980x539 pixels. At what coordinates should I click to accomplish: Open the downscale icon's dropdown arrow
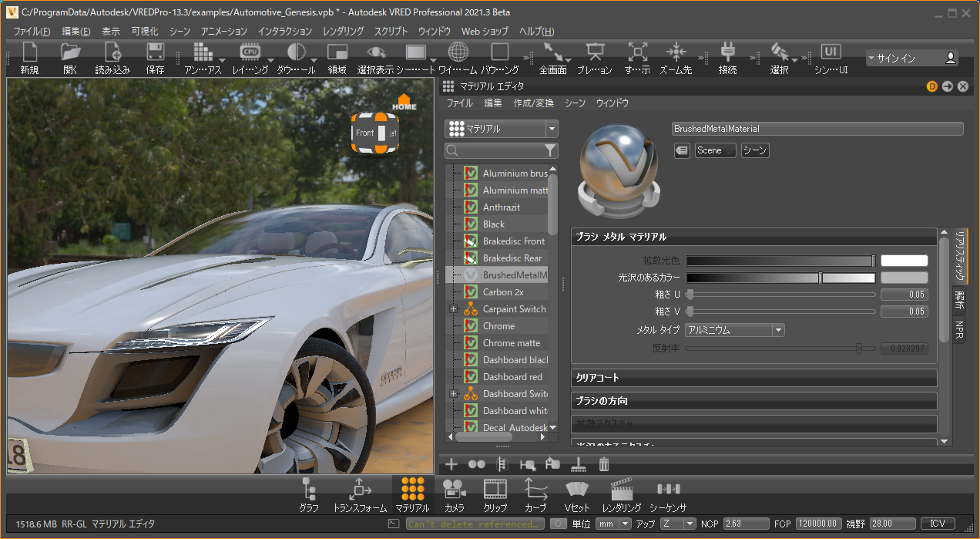(x=314, y=59)
